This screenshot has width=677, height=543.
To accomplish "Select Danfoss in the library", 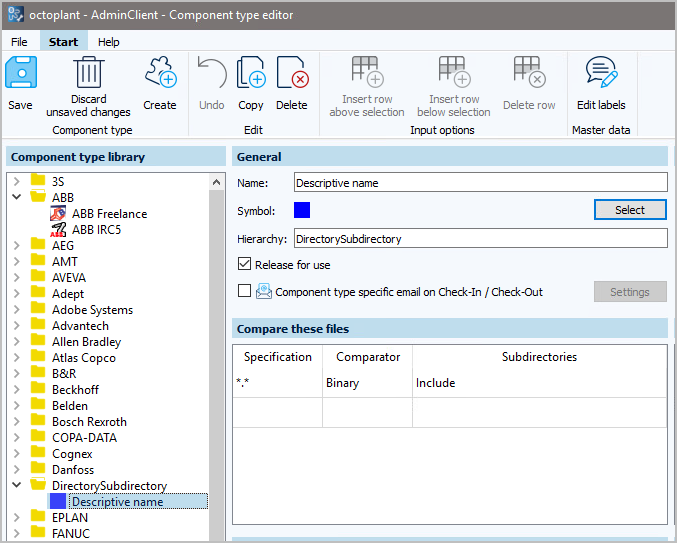I will coord(73,469).
